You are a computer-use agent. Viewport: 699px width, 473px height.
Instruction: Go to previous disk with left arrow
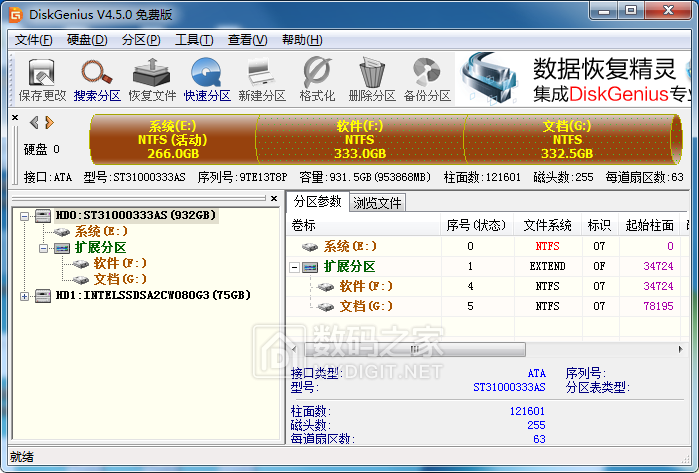click(34, 122)
